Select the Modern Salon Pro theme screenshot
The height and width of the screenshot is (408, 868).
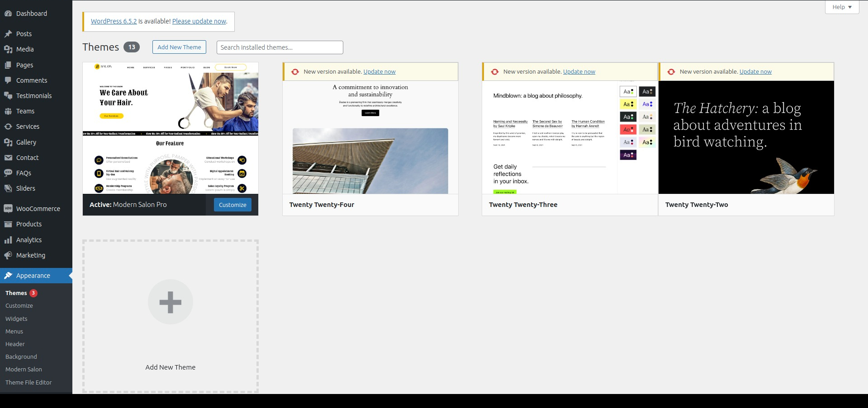[171, 128]
